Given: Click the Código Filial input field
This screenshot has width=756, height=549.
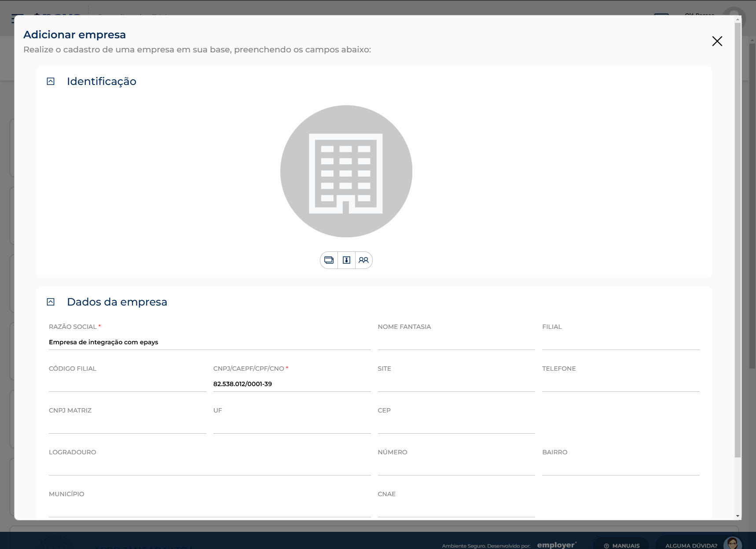Looking at the screenshot, I should [x=128, y=384].
